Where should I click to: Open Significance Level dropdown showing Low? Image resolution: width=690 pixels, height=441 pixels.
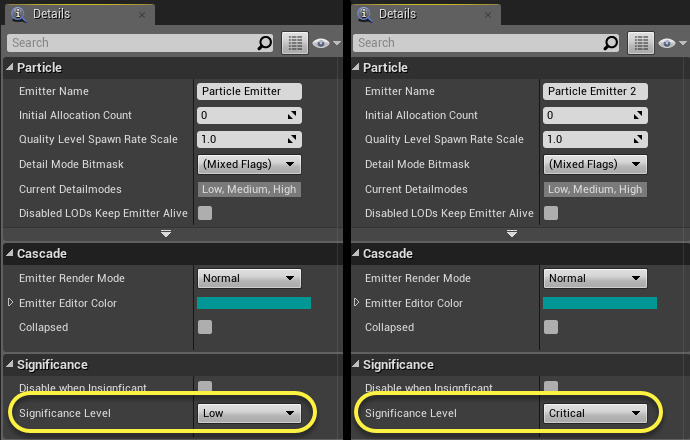(249, 413)
